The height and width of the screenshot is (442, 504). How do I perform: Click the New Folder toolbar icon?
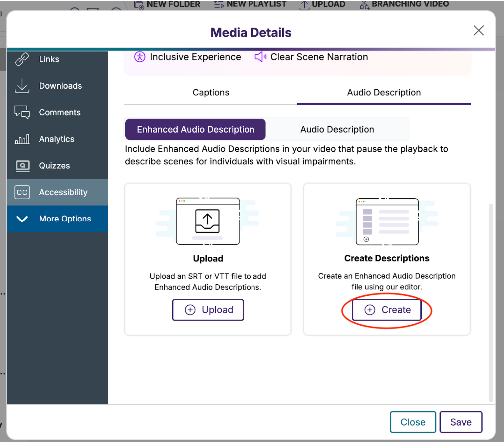pyautogui.click(x=138, y=4)
